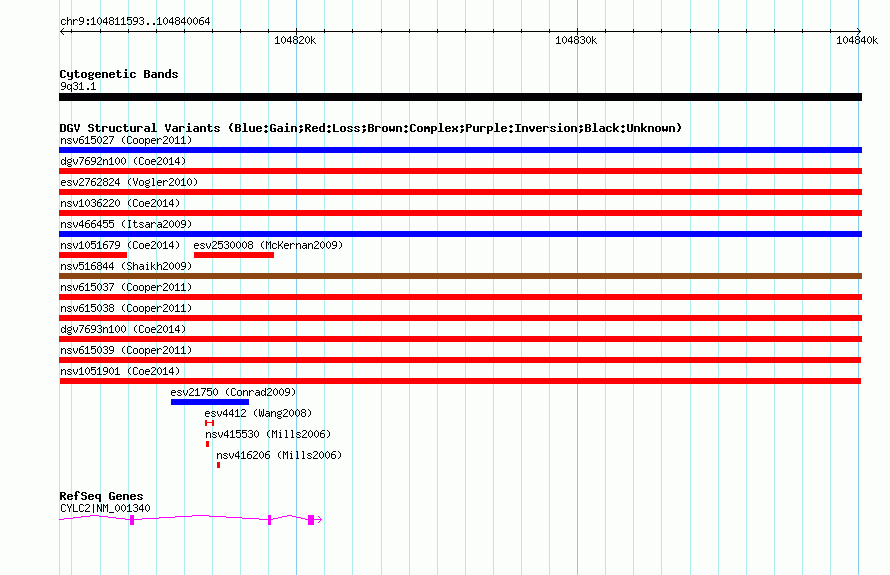Open variant label nsv1051901 (Coe2014)
Screen dimensions: 890x575
click(120, 371)
